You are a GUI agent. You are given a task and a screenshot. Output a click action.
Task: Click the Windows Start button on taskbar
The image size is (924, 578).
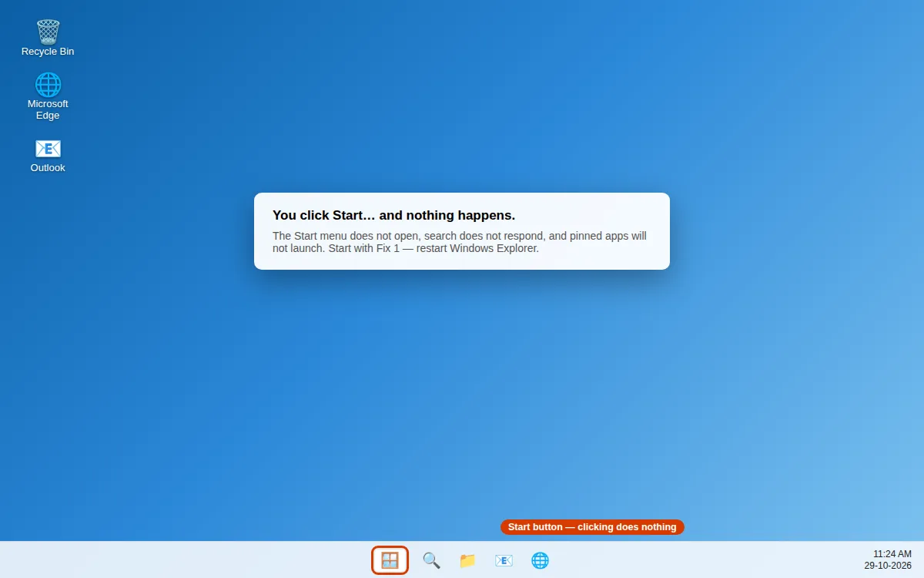coord(390,560)
